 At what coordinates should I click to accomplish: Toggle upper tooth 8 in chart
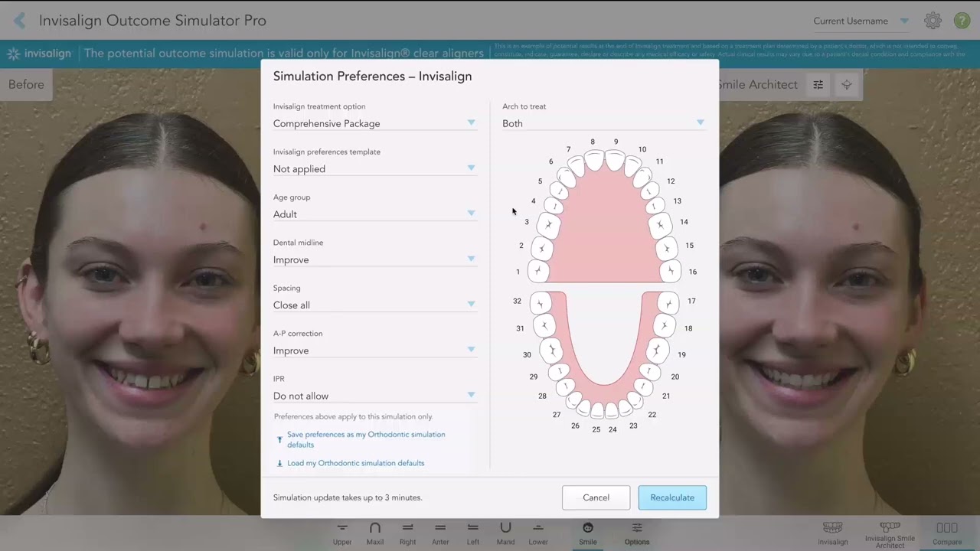pyautogui.click(x=594, y=160)
